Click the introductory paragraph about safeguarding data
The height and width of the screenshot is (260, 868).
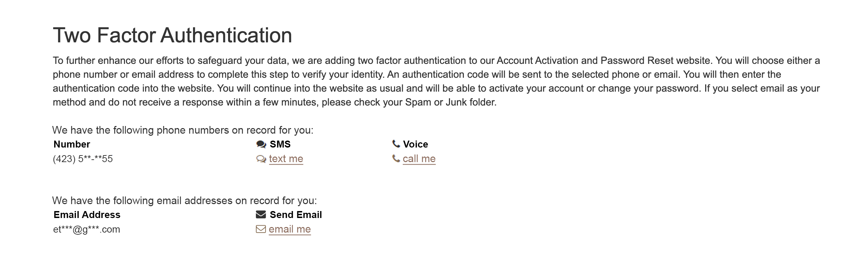point(436,81)
